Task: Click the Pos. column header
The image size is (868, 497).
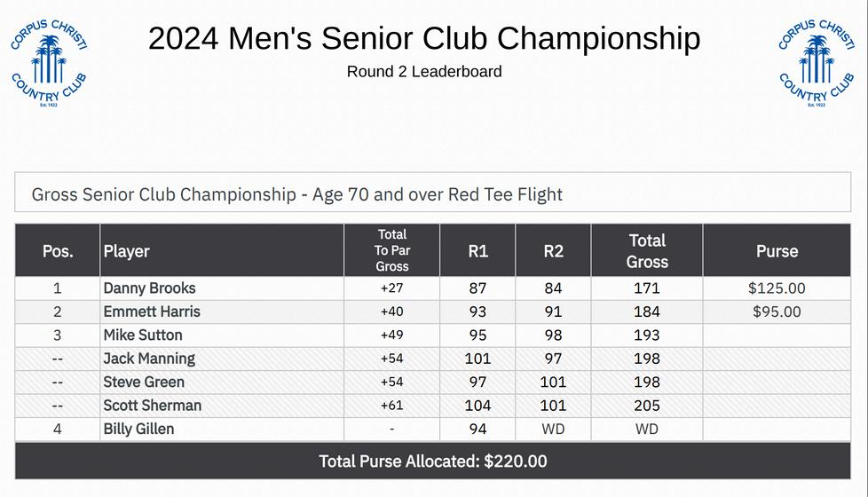Action: pos(58,251)
